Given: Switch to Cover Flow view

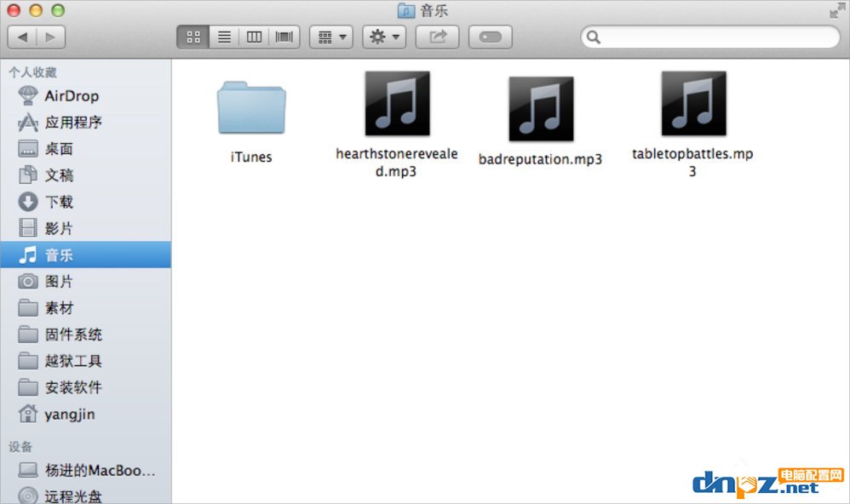Looking at the screenshot, I should click(x=284, y=37).
